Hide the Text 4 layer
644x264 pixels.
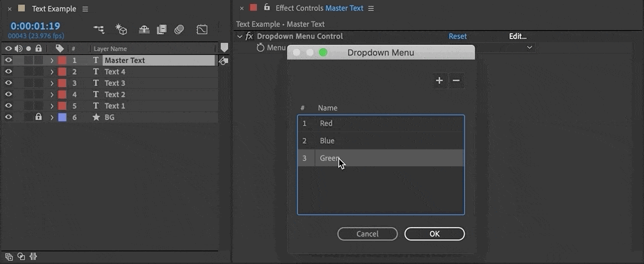(8, 72)
